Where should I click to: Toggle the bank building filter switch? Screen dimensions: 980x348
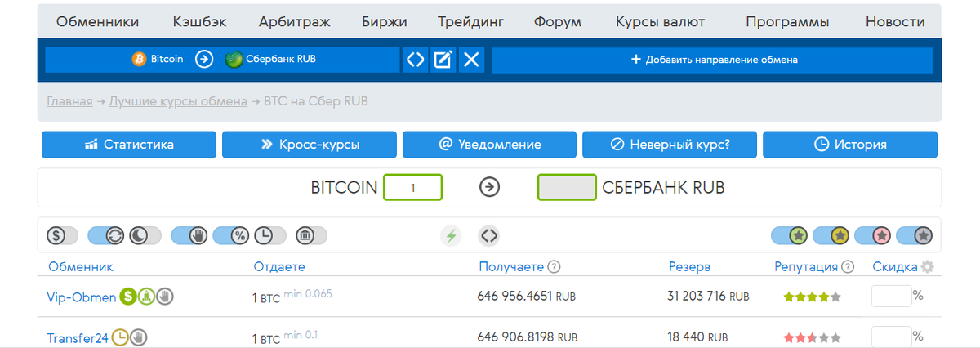click(311, 236)
